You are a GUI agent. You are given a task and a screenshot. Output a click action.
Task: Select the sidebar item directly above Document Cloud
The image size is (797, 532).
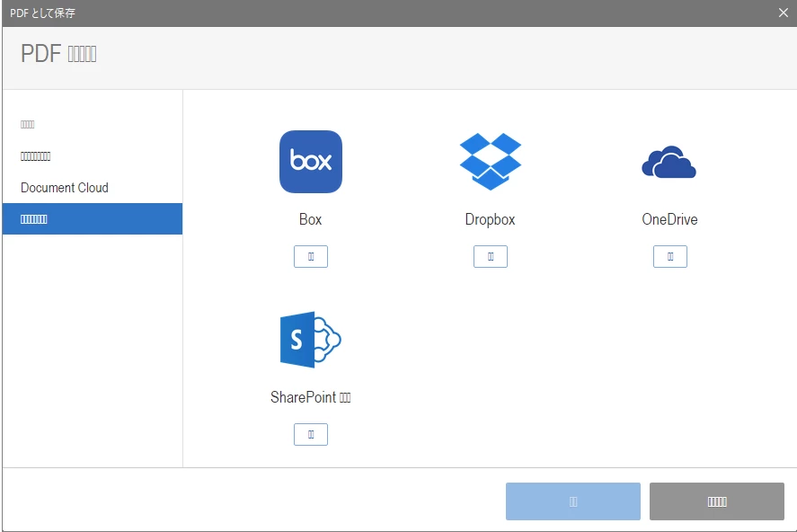(93, 156)
